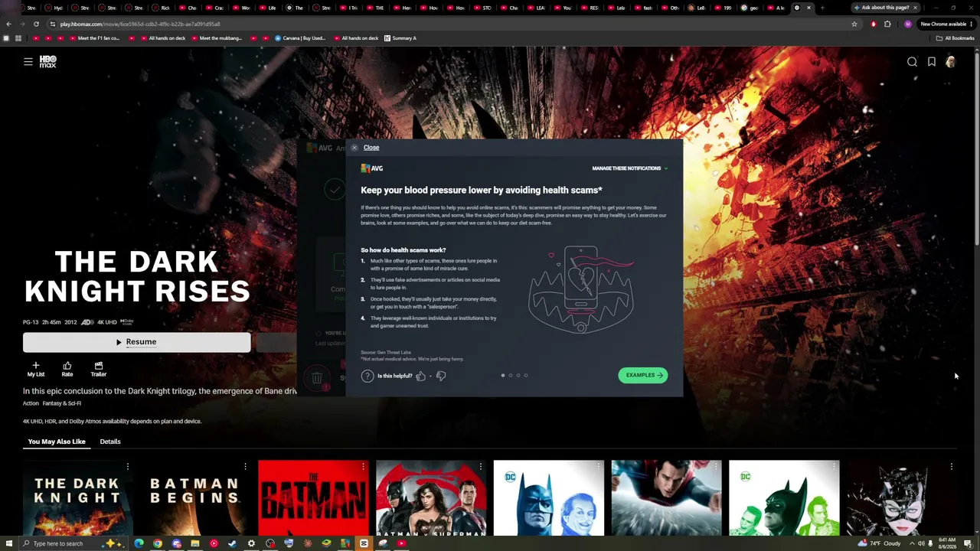Open the Chrome extensions puzzle icon
Screen dimensions: 980x551
[887, 24]
